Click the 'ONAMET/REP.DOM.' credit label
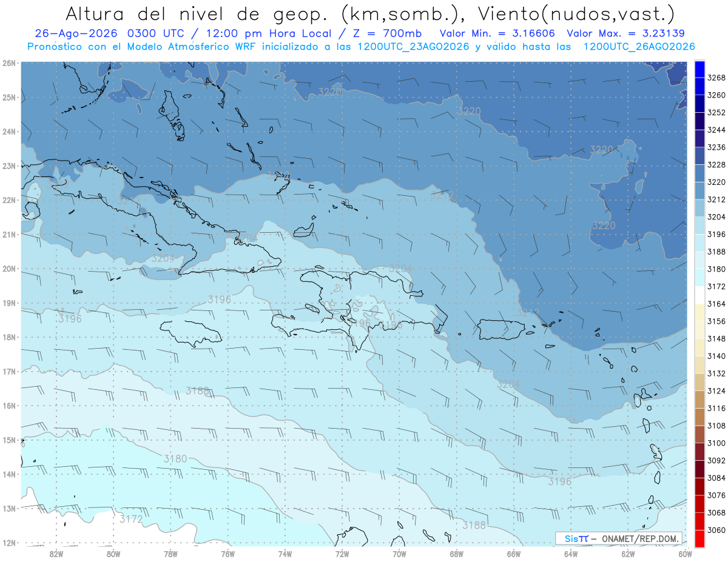 point(641,538)
